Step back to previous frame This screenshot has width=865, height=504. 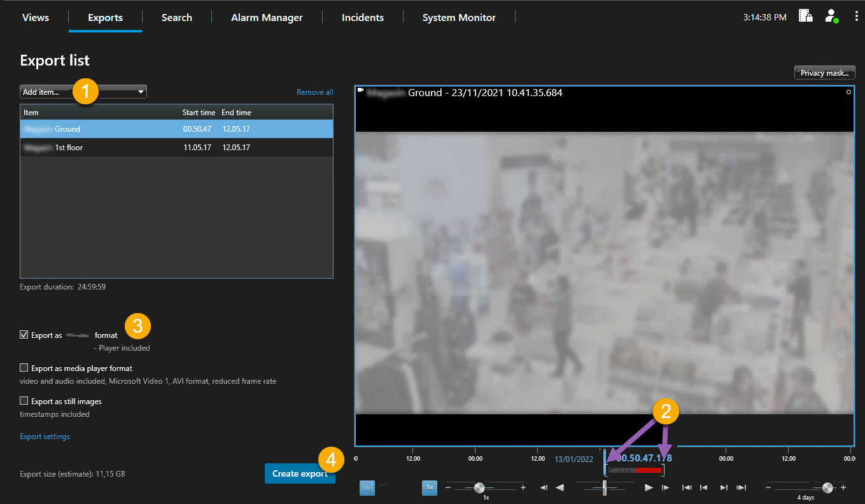click(544, 487)
